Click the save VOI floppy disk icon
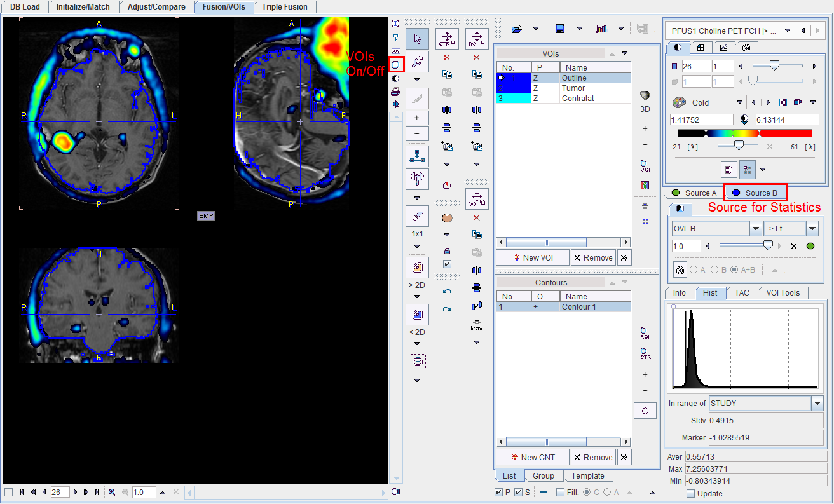 (x=560, y=29)
